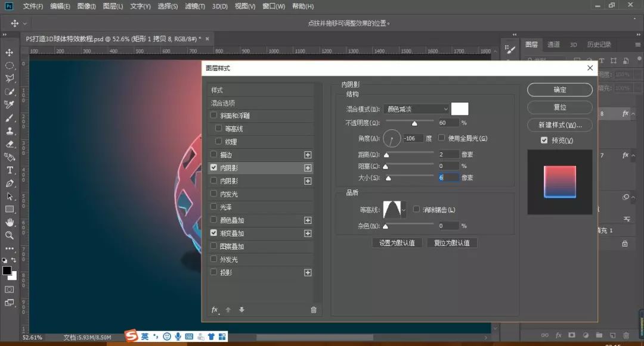Select the Lasso tool
Screen dimensions: 644x346
click(9, 78)
